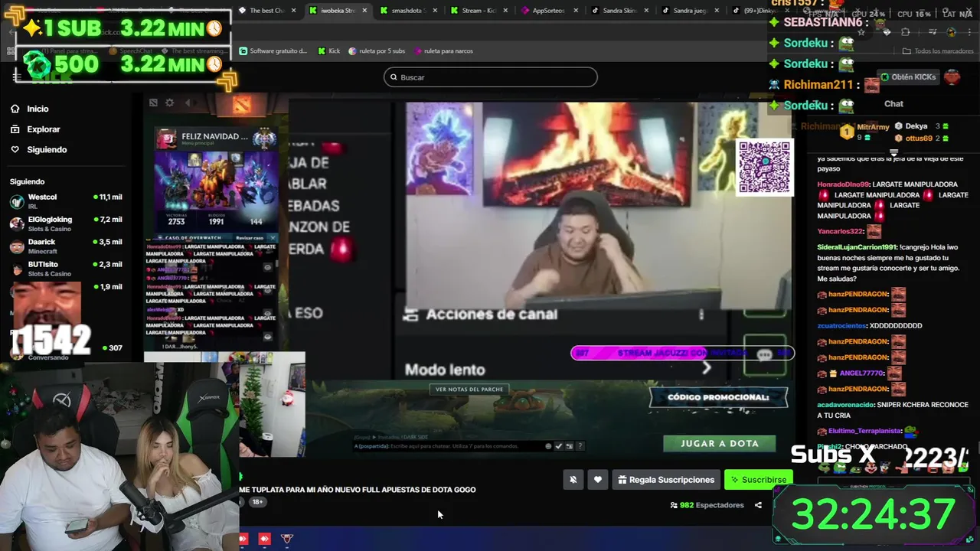Open the profile avatar next to Obtén KICKs
Viewport: 980px width, 551px height.
point(952,77)
